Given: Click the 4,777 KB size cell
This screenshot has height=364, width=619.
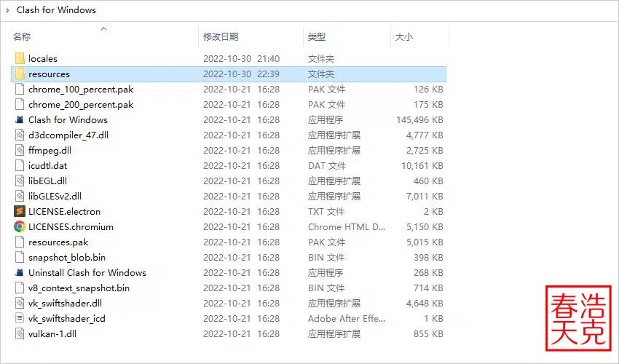Looking at the screenshot, I should click(x=425, y=135).
